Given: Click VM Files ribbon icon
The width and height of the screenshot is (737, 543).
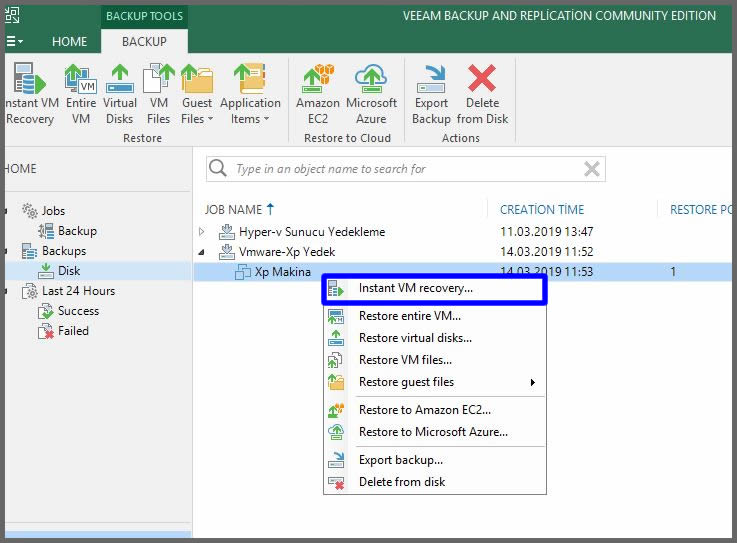Looking at the screenshot, I should point(158,78).
